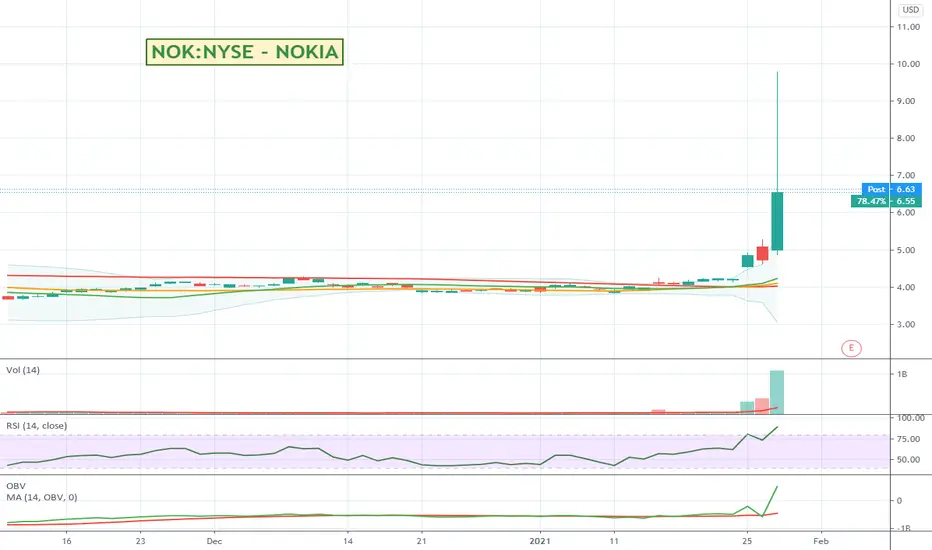The width and height of the screenshot is (932, 550).
Task: Click the MA (14, OBV, 0) label
Action: (x=42, y=497)
